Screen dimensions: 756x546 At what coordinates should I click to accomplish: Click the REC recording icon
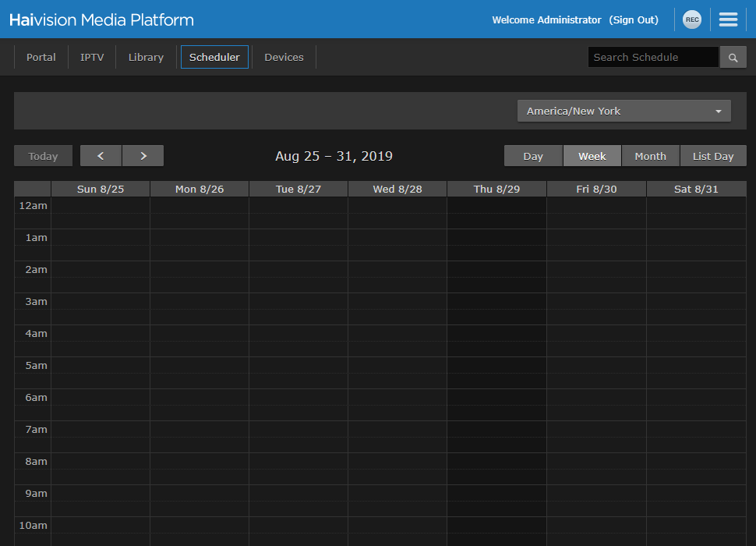coord(691,19)
